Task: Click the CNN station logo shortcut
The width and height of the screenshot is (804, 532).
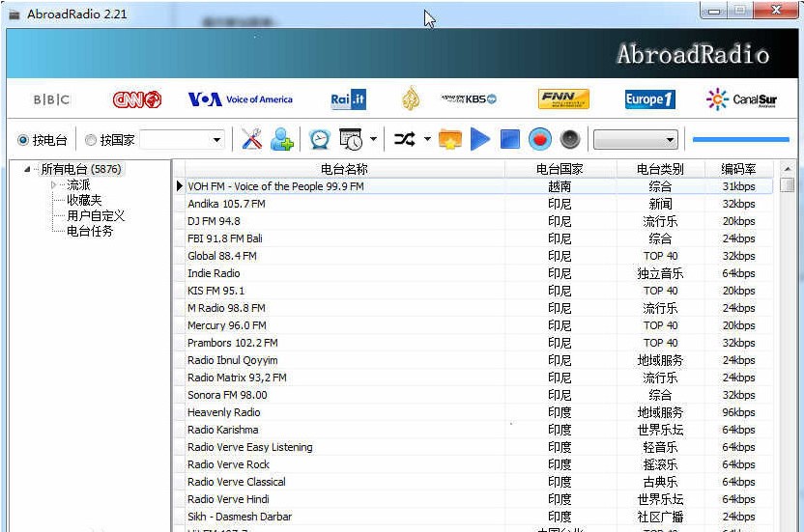Action: tap(137, 99)
